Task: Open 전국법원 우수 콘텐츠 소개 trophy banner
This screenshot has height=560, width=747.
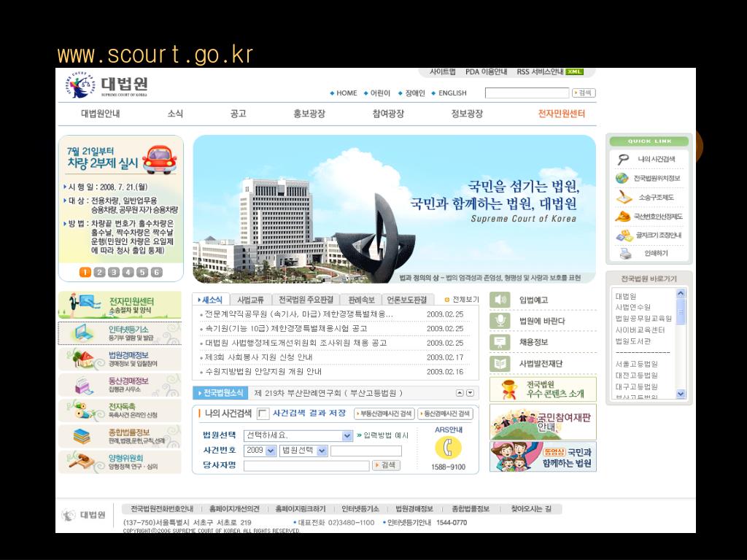Action: point(543,389)
